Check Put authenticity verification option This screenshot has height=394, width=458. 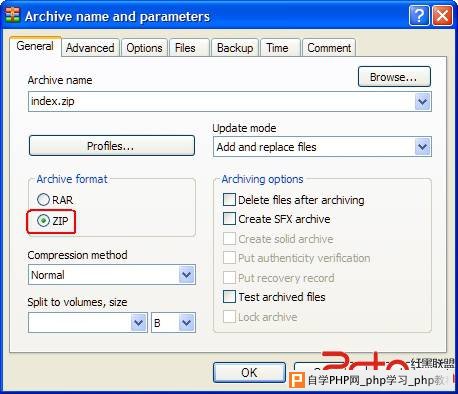297,258
